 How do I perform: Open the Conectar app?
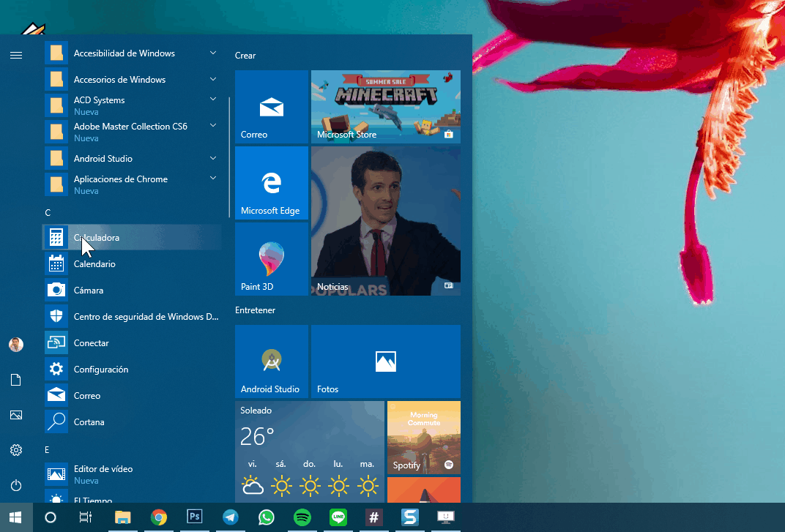click(x=132, y=342)
